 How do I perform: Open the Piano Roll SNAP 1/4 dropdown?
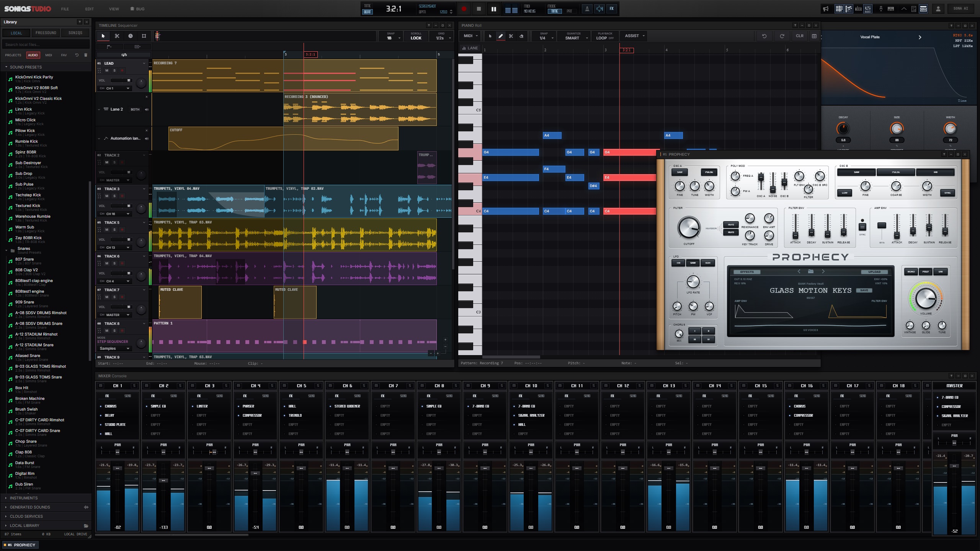click(544, 36)
